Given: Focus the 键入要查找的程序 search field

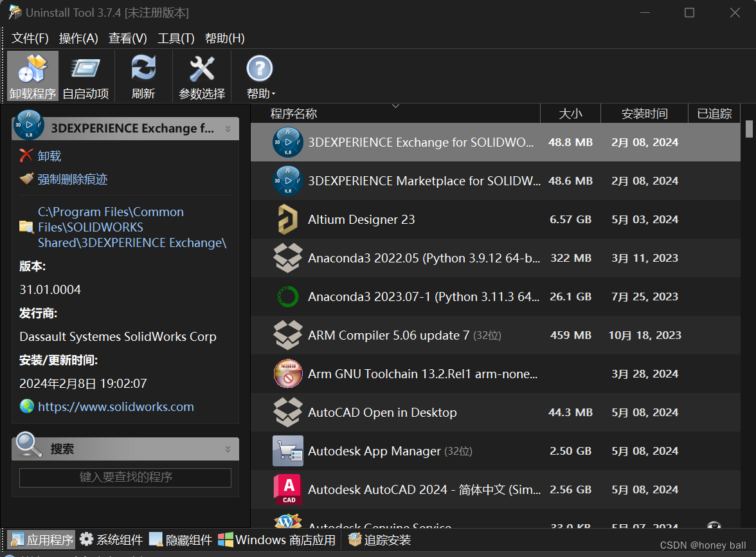Looking at the screenshot, I should [125, 477].
